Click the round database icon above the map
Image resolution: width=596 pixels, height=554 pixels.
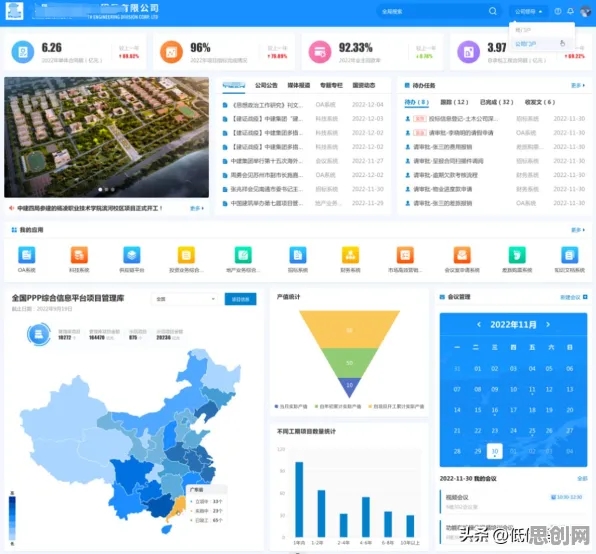click(38, 334)
